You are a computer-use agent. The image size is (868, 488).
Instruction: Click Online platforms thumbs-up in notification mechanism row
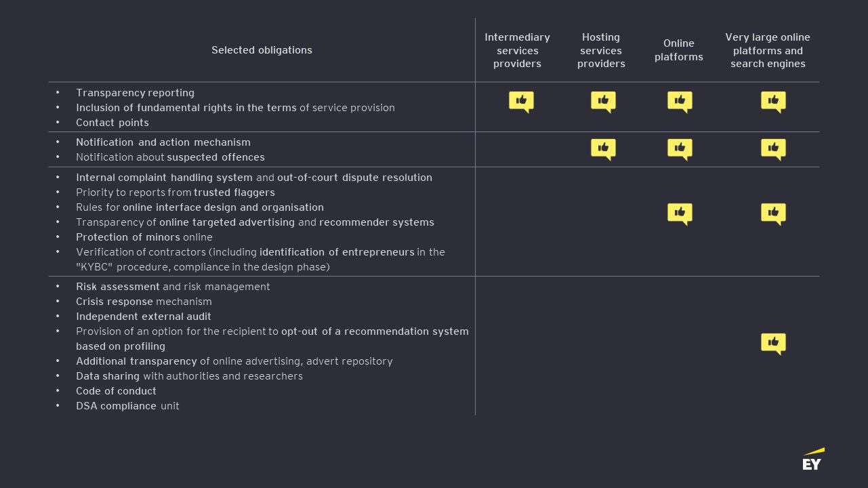680,148
